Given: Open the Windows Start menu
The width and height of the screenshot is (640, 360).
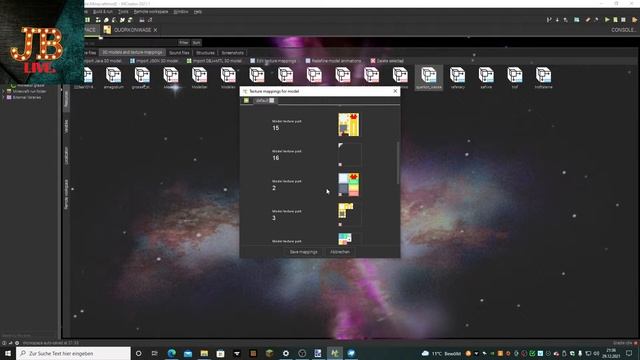Looking at the screenshot, I should 7,353.
